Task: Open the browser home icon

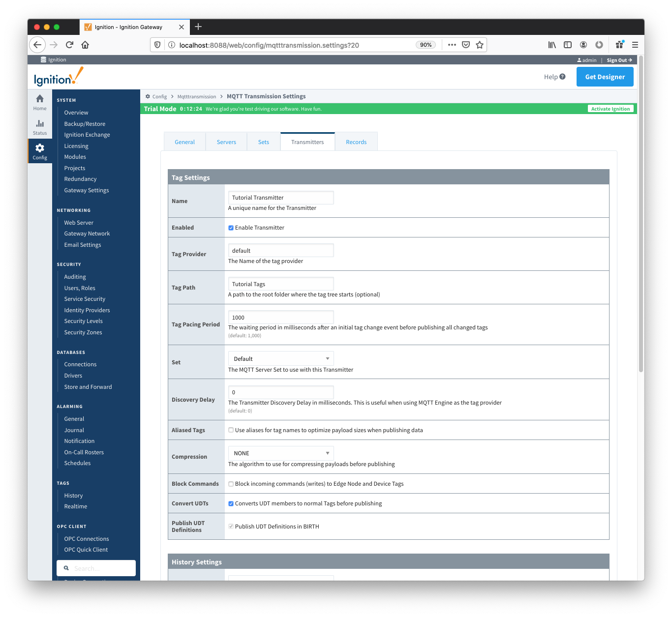Action: coord(85,45)
